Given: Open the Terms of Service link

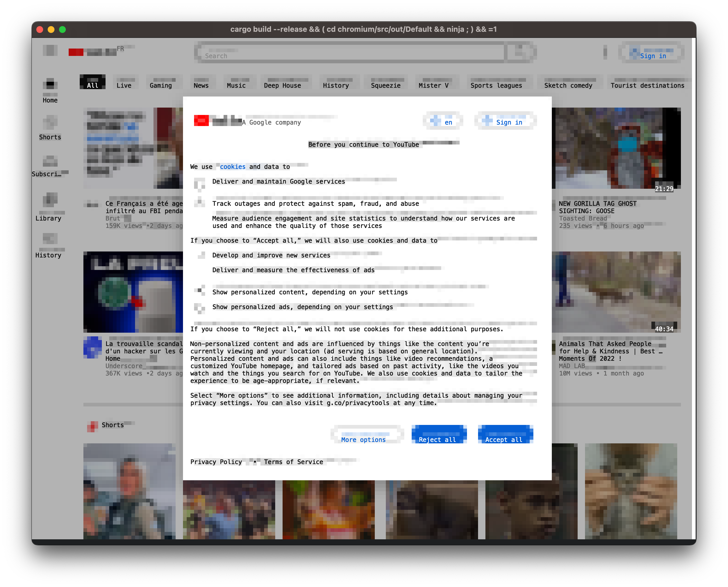Looking at the screenshot, I should pos(293,462).
